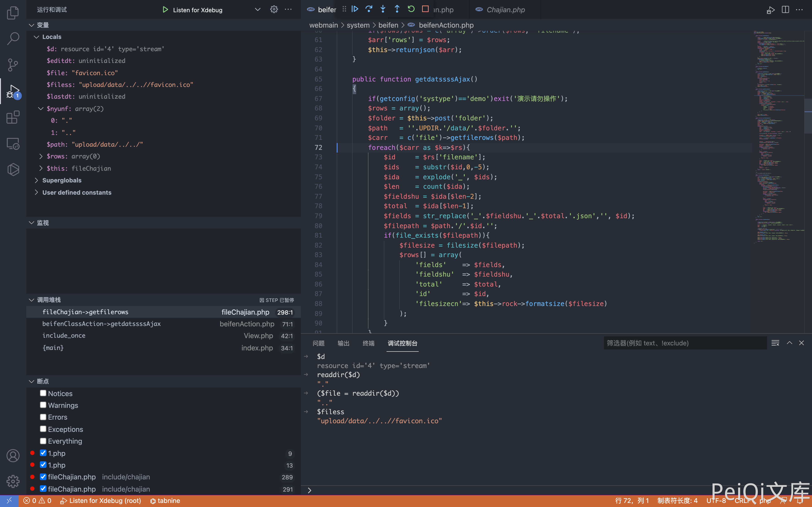This screenshot has height=507, width=812.
Task: Open the Explorer view in activity bar
Action: (13, 13)
